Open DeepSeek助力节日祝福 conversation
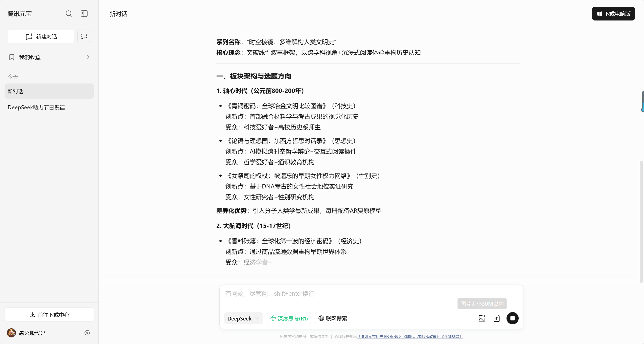644x344 pixels. pyautogui.click(x=36, y=107)
